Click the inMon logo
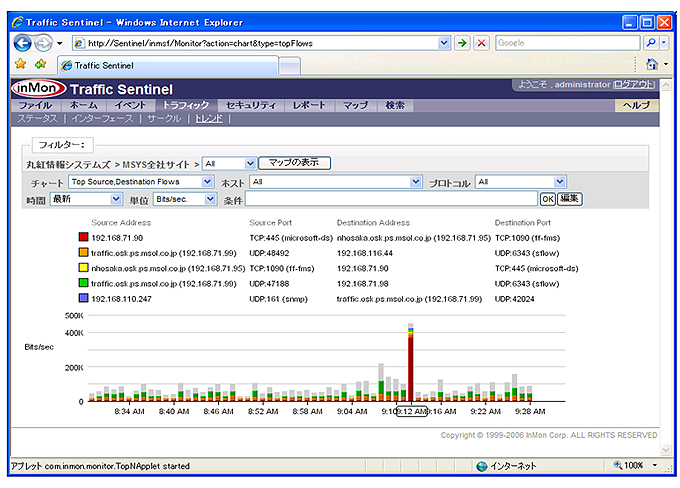The width and height of the screenshot is (680, 488). tap(39, 88)
